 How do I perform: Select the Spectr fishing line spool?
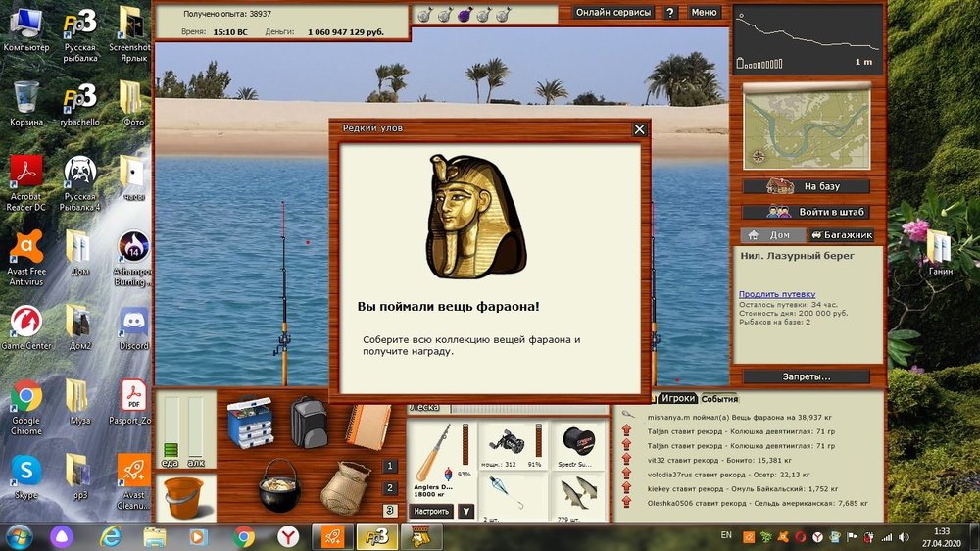(x=578, y=447)
